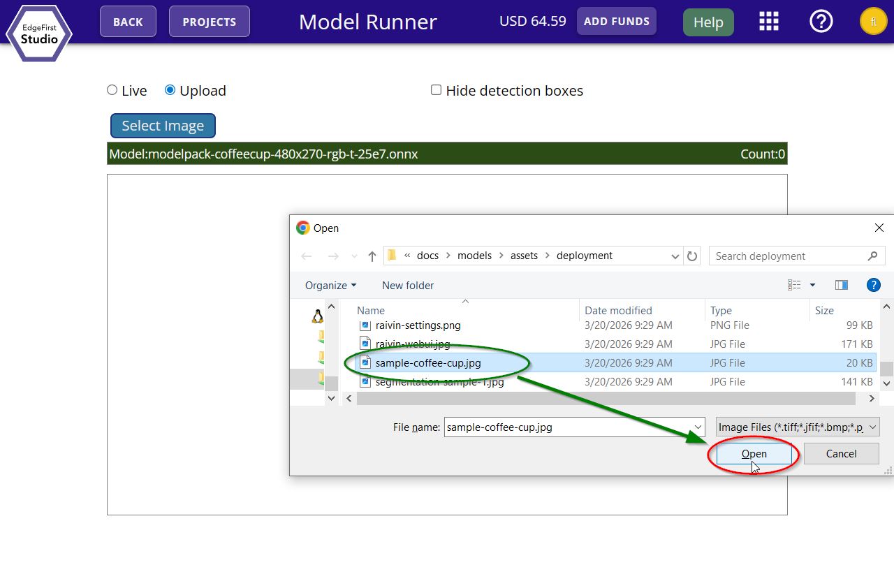894x588 pixels.
Task: Click ADD FUNDS button
Action: 617,22
